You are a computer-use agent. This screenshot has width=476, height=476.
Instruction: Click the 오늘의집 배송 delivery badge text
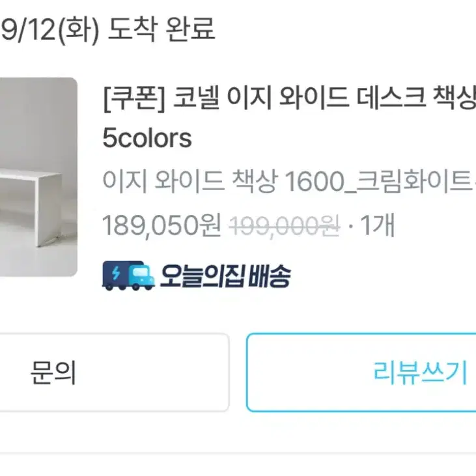coord(225,275)
